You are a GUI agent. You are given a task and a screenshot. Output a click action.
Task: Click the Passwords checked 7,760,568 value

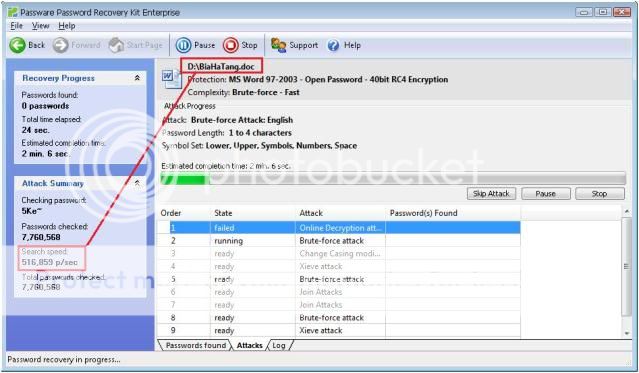tap(41, 237)
